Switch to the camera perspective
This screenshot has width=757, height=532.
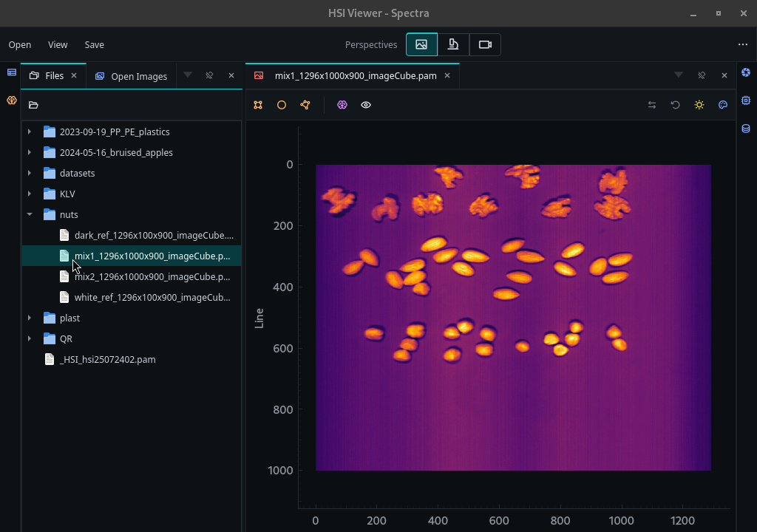[485, 44]
